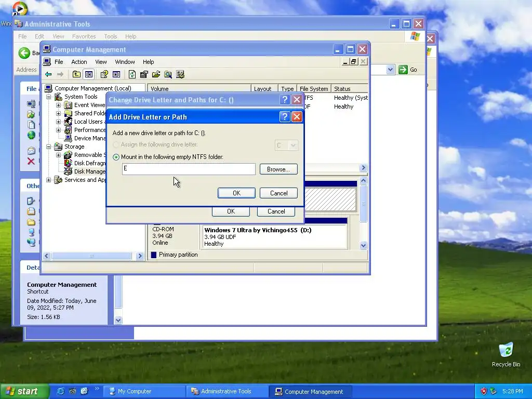
Task: Click the green Back button in Administrative Tools window
Action: pos(24,53)
